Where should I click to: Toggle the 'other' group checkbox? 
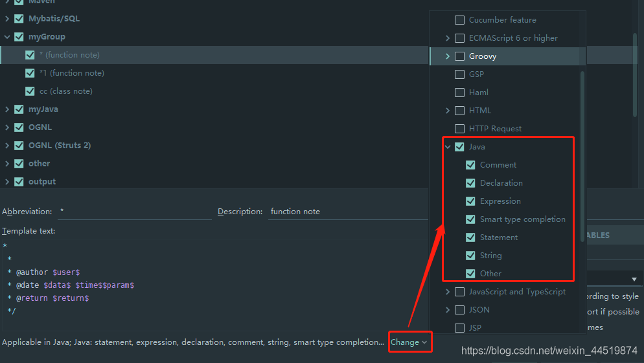click(x=19, y=163)
